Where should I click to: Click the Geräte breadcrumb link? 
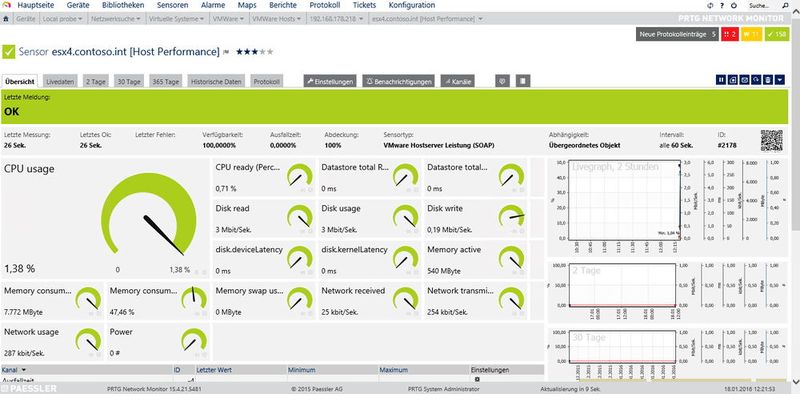[25, 19]
